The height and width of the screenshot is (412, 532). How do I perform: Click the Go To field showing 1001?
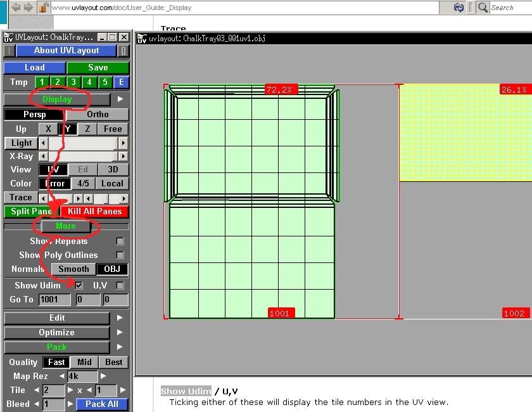54,300
